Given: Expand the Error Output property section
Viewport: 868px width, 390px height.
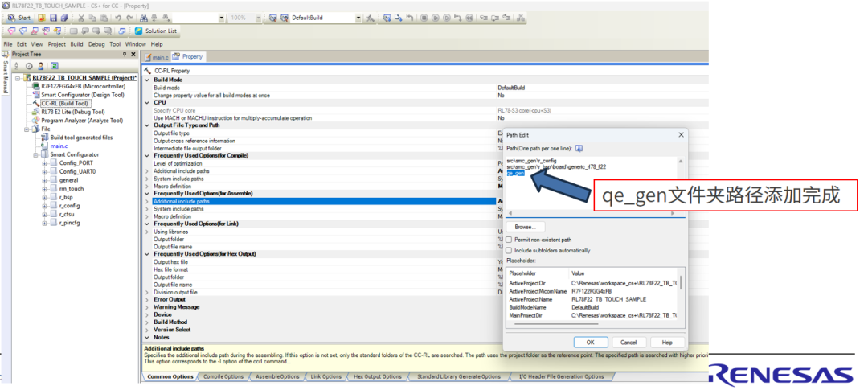Looking at the screenshot, I should 146,299.
